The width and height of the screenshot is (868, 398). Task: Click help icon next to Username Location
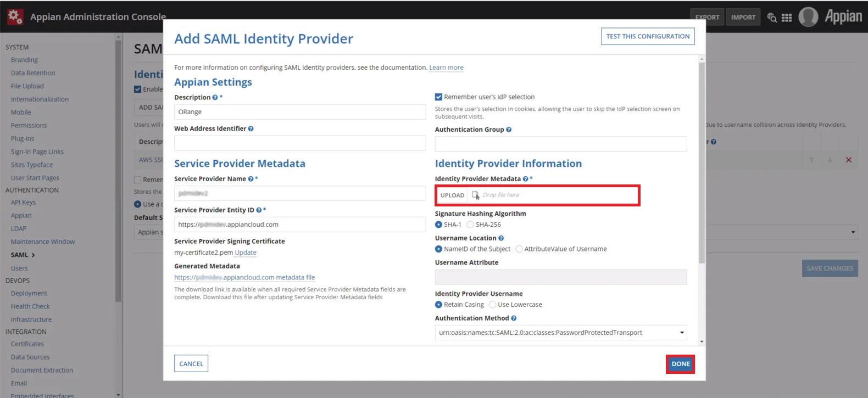point(501,238)
